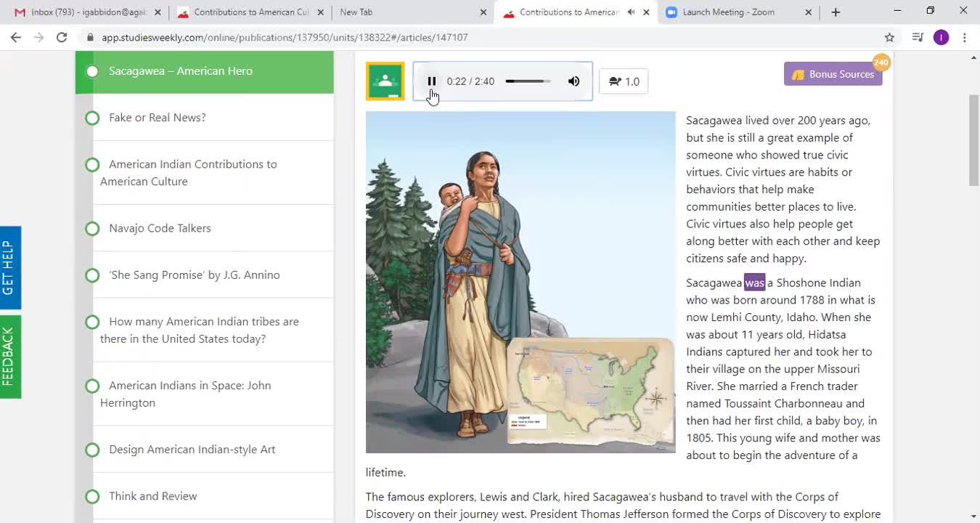Go forward in browser history
Screen dimensions: 980x523
pyautogui.click(x=39, y=38)
